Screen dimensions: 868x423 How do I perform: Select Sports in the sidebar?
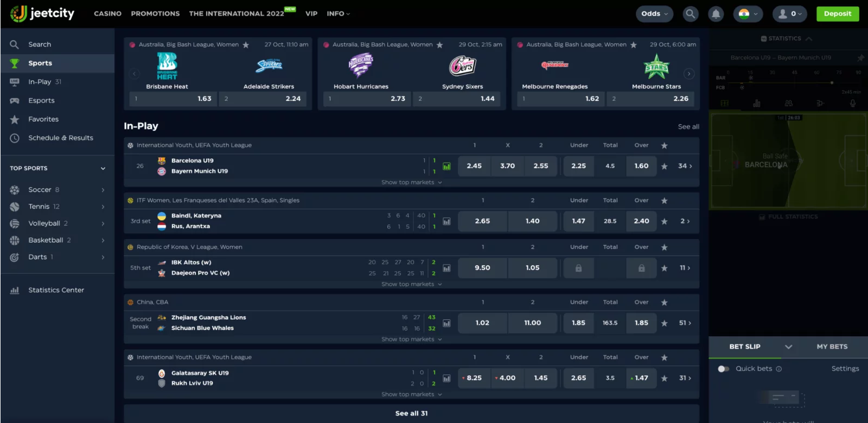coord(58,63)
